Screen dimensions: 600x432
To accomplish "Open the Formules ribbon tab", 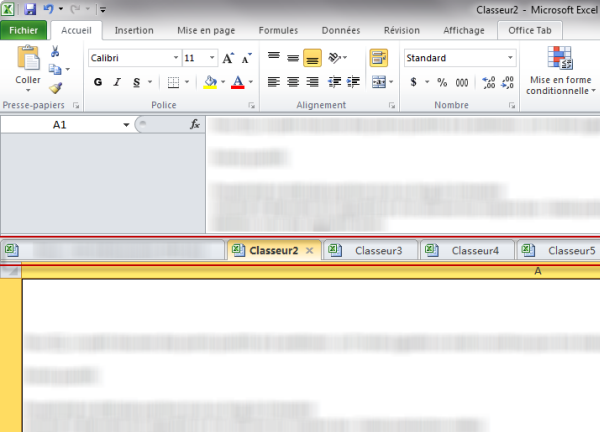I will point(278,30).
